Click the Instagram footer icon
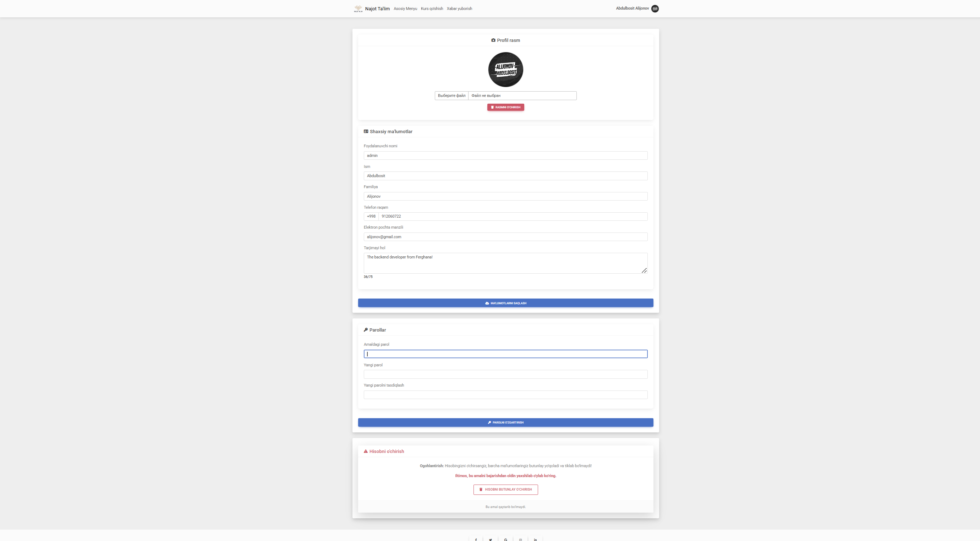Screen dimensions: 980x541 coord(520,539)
